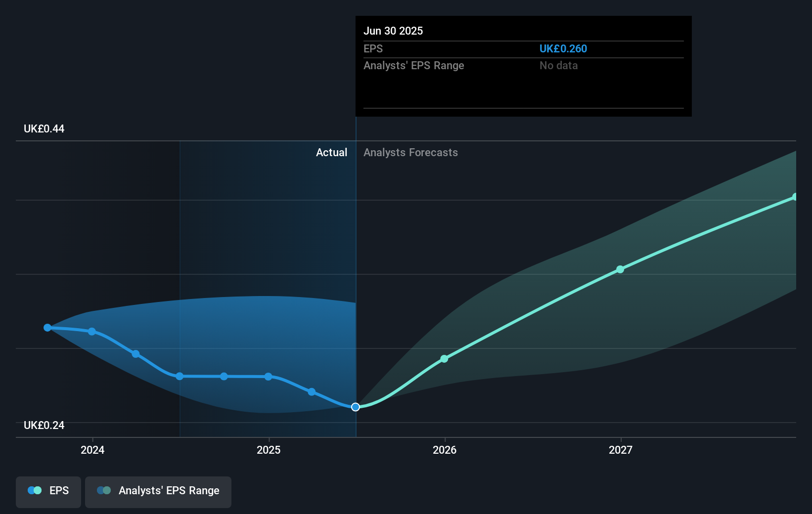Click the UK£0.260 EPS value link
This screenshot has height=514, width=812.
coord(563,49)
